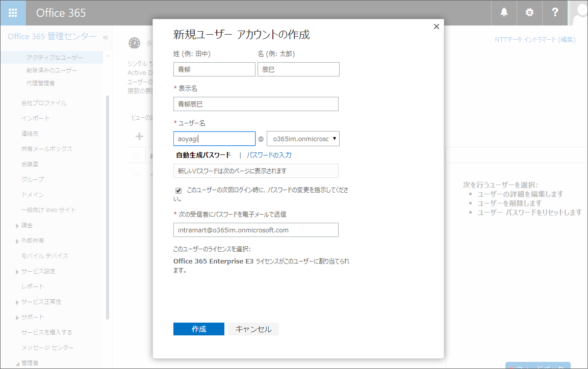Close the new user account dialog

[436, 27]
